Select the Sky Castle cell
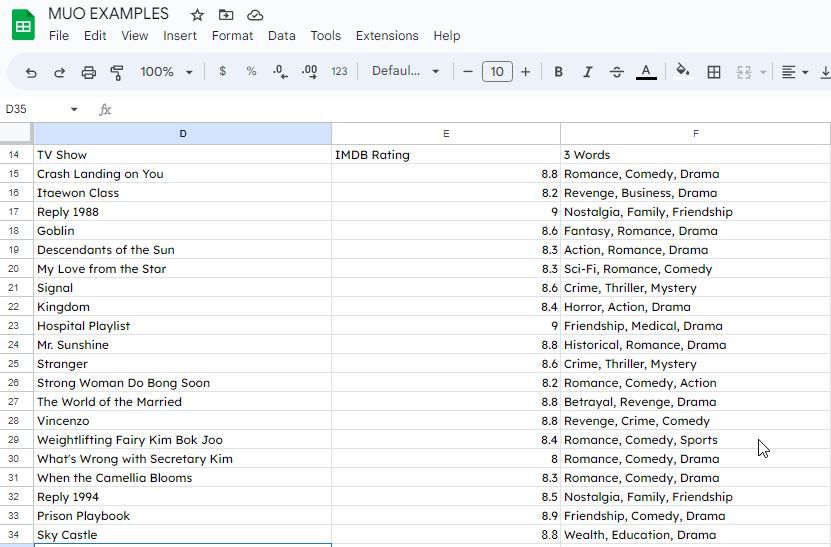Image resolution: width=831 pixels, height=547 pixels. tap(183, 535)
